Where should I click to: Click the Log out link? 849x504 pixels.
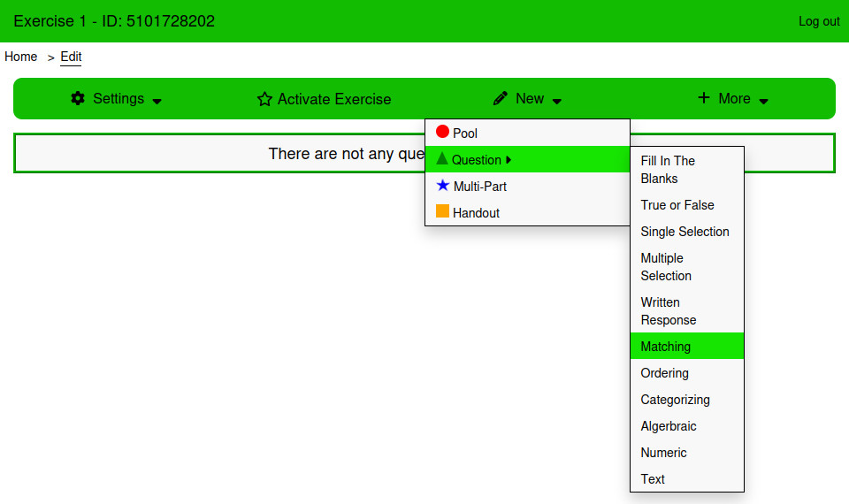pyautogui.click(x=819, y=21)
